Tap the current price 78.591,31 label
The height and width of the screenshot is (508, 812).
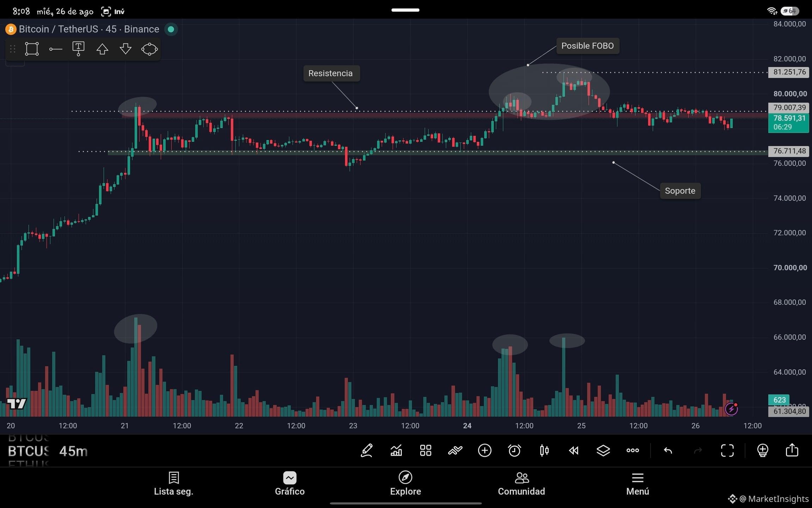(x=788, y=122)
